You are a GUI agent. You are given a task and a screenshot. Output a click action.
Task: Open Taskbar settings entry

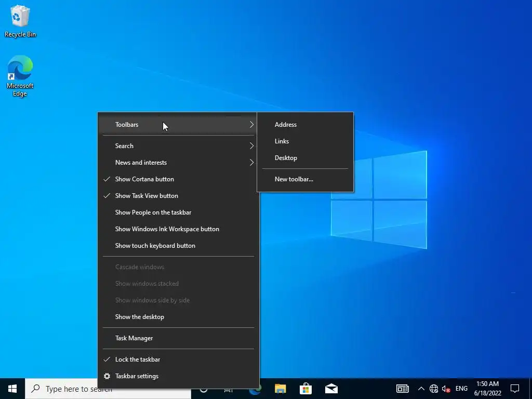pos(179,376)
